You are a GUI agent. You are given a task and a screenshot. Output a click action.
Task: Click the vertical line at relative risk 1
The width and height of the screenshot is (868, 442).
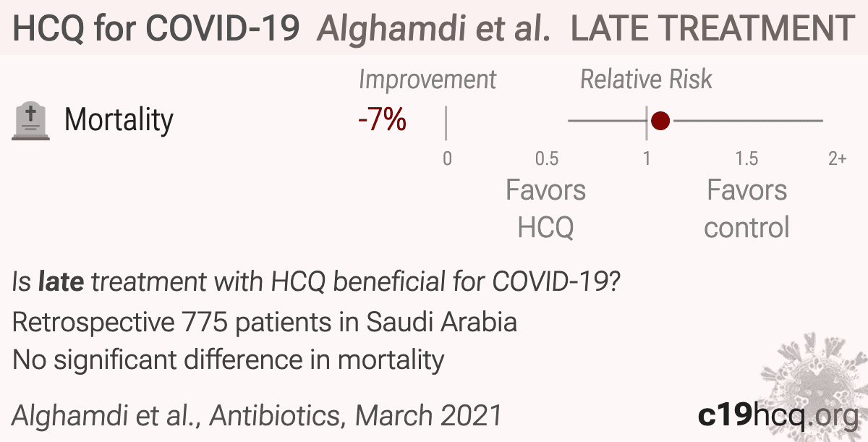tap(646, 121)
